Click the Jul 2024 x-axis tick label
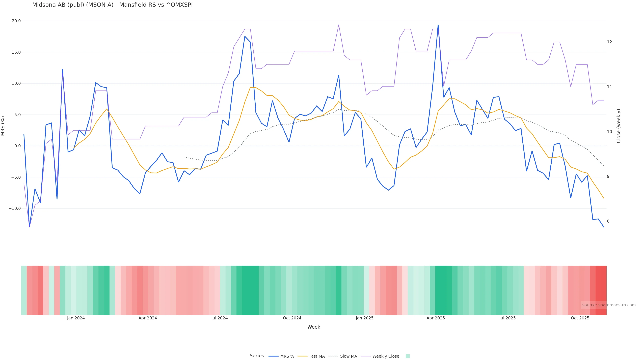644x362 pixels. [219, 318]
